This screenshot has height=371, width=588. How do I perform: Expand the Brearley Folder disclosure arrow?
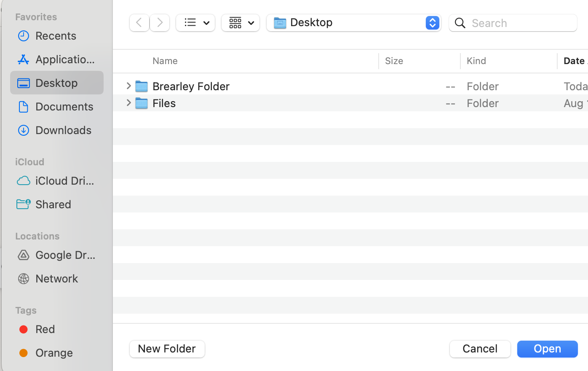pyautogui.click(x=128, y=86)
